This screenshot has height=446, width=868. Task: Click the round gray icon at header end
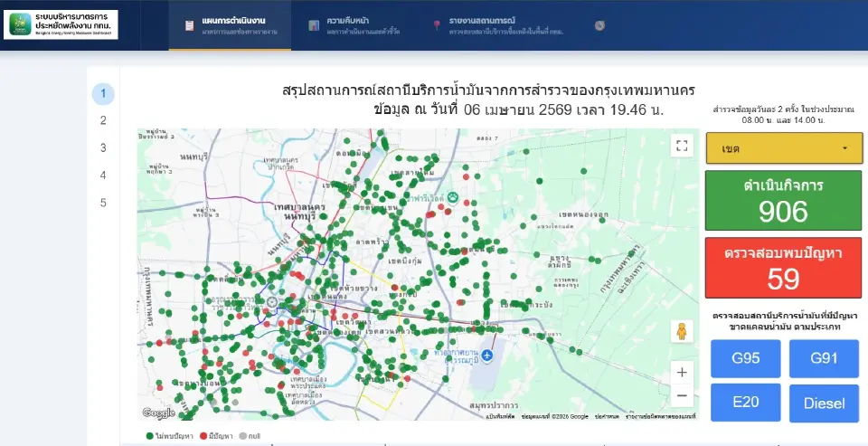(599, 25)
